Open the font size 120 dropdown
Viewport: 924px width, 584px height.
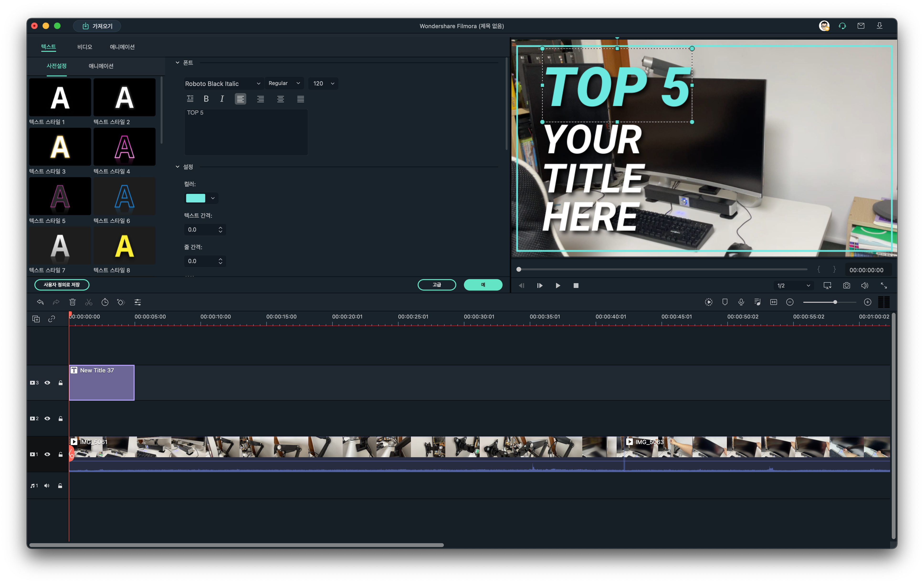point(323,83)
